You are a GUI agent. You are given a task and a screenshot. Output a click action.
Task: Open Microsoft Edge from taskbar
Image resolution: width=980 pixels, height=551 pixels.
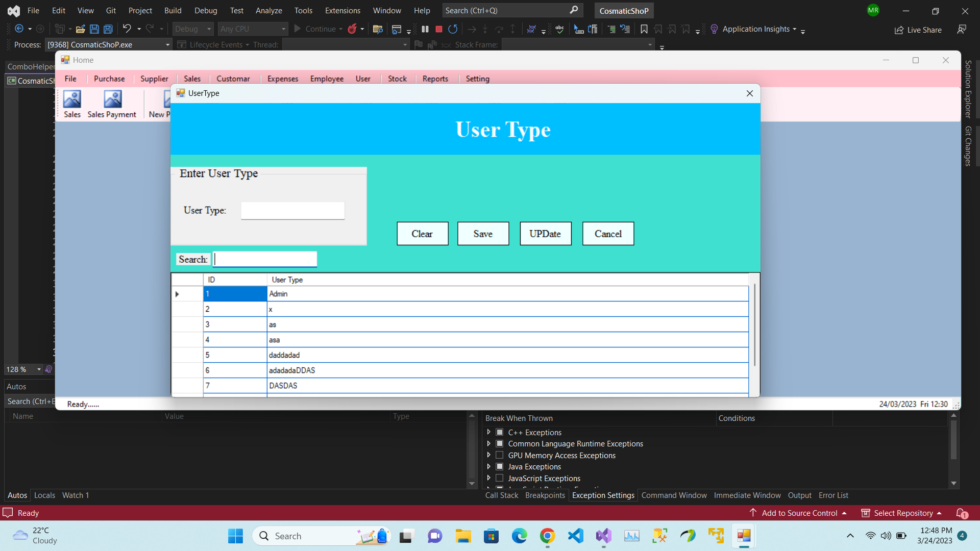(520, 536)
